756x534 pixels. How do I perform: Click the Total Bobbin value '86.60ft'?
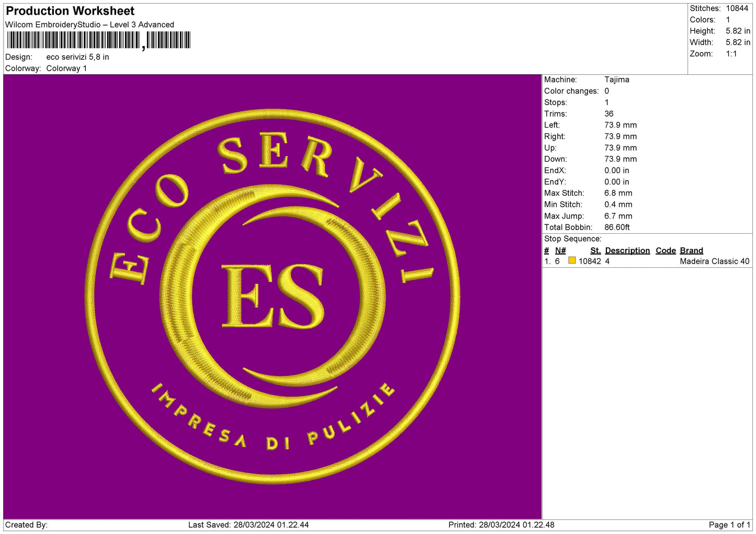[617, 228]
